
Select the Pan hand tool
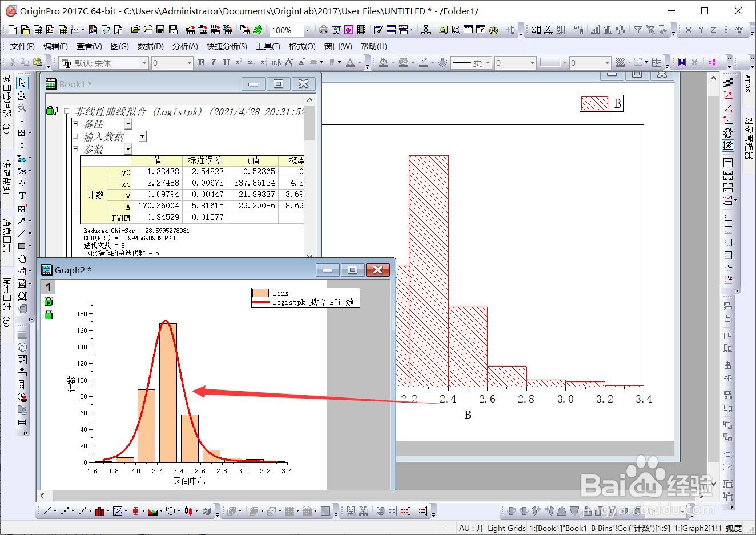[22, 259]
